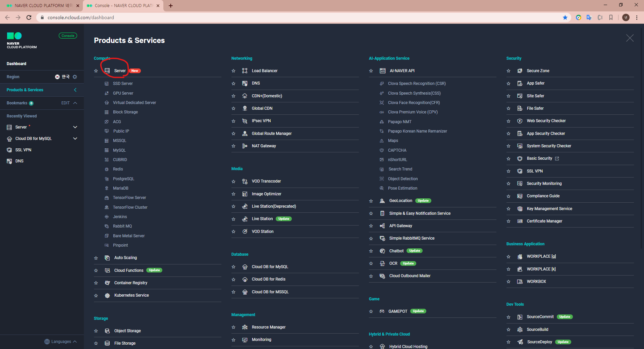Open the SSD Server submenu item
Viewport: 644px width, 349px height.
coord(123,84)
